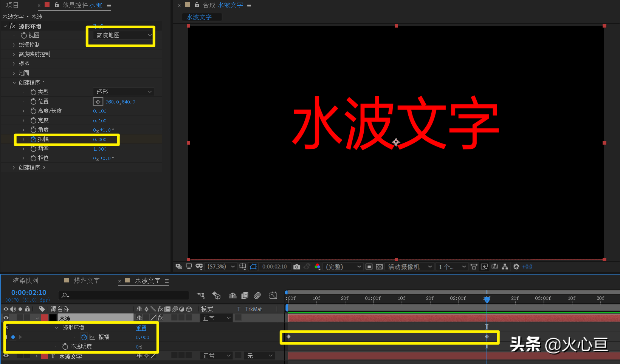Expand the 地面 group
The image size is (620, 364).
point(14,73)
